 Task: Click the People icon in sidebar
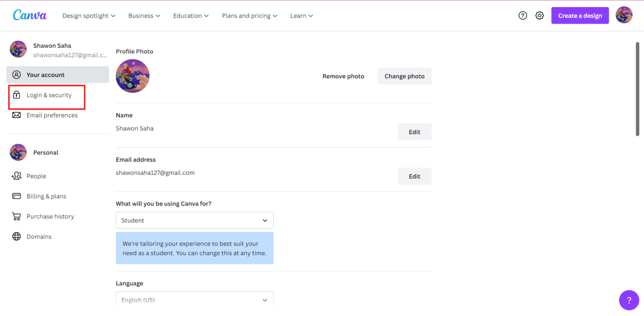[x=17, y=176]
